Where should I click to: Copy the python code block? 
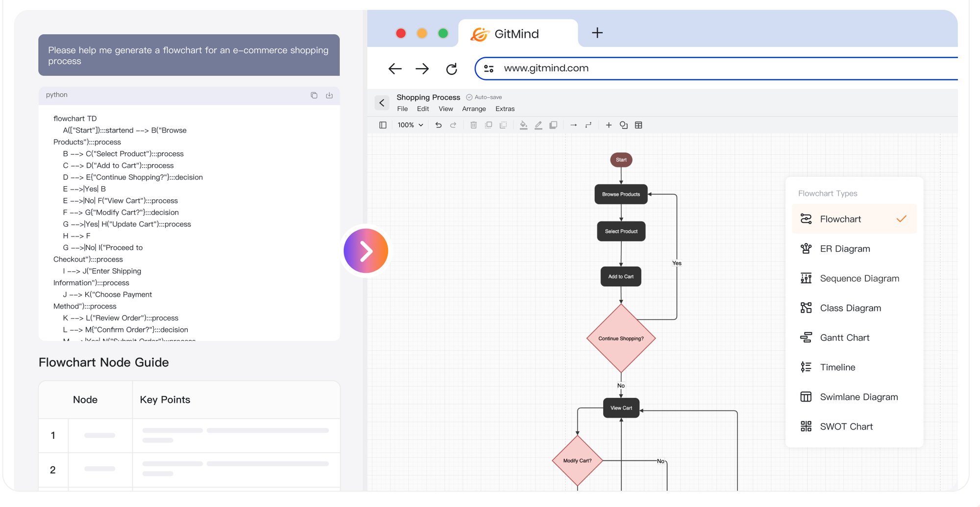click(314, 96)
